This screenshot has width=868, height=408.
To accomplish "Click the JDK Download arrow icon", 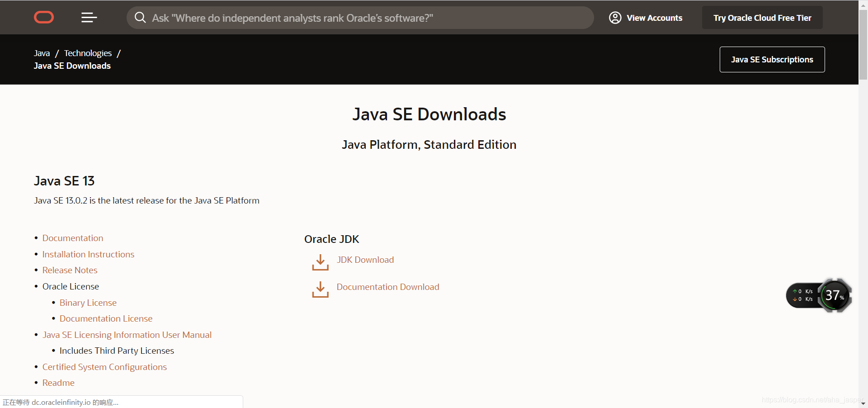I will click(x=320, y=262).
